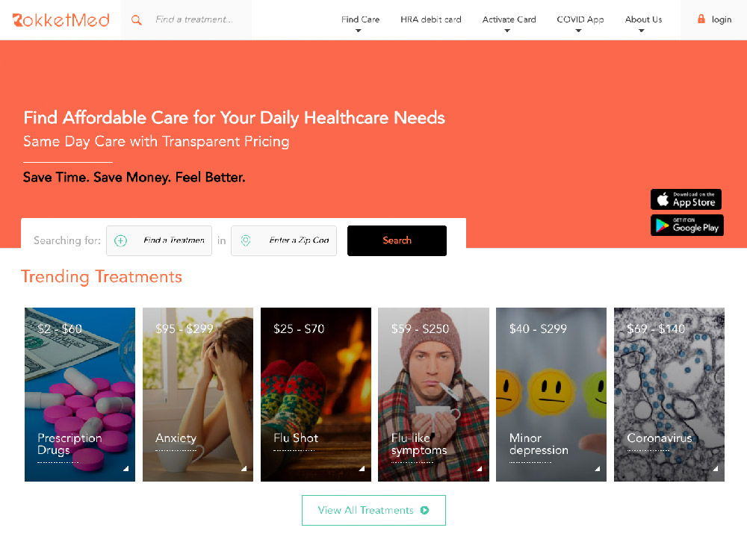The height and width of the screenshot is (560, 747).
Task: Click the plus circle icon in treatment field
Action: pyautogui.click(x=120, y=240)
